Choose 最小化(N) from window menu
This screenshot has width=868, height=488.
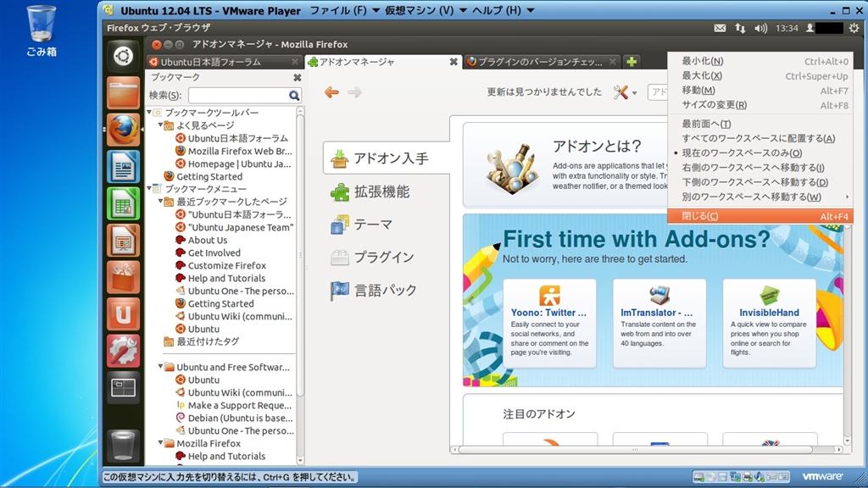pyautogui.click(x=760, y=61)
